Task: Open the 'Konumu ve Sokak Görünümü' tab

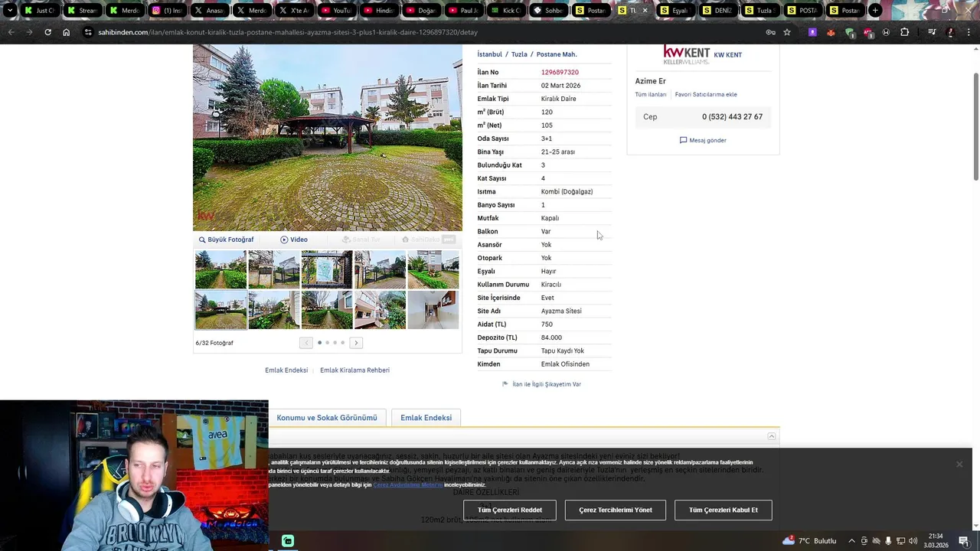Action: coord(327,418)
